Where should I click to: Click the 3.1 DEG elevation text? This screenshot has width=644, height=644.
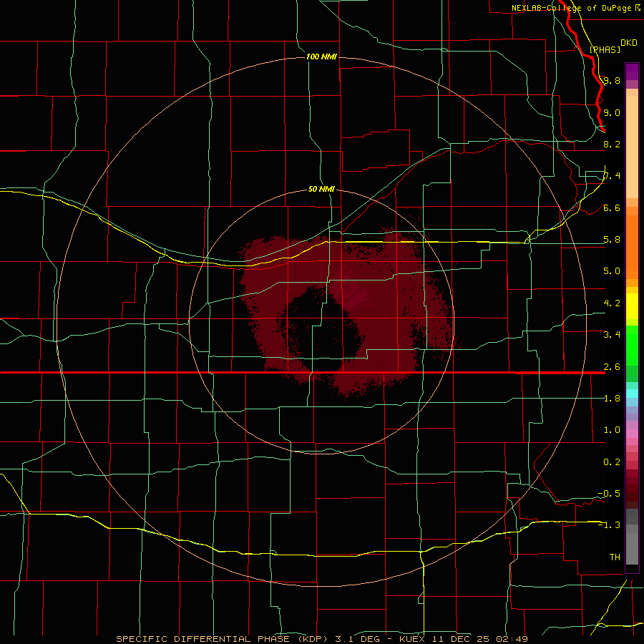coord(358,639)
